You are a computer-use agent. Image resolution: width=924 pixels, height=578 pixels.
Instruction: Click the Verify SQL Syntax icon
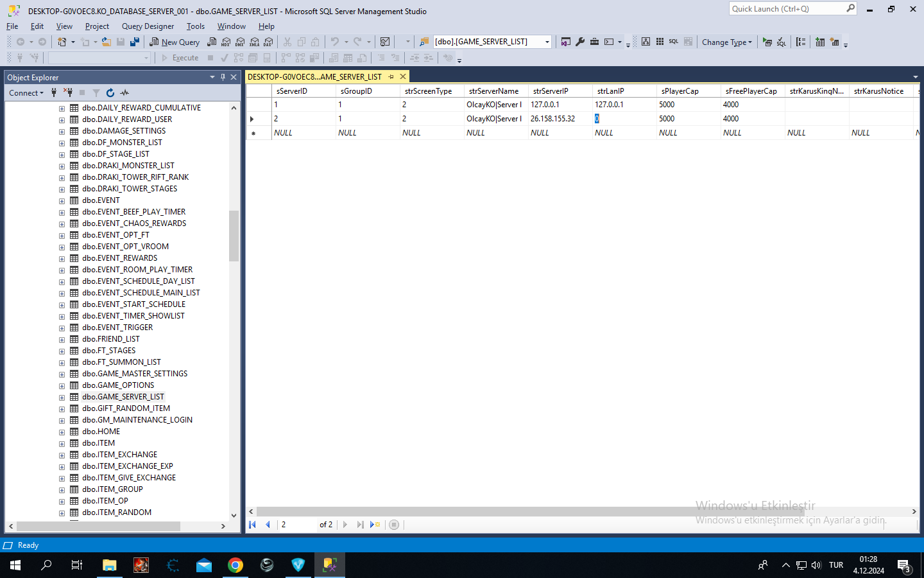(x=782, y=42)
